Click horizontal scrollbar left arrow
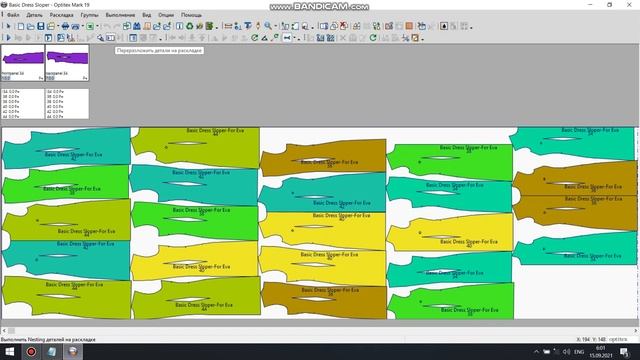The height and width of the screenshot is (360, 640). click(4, 331)
